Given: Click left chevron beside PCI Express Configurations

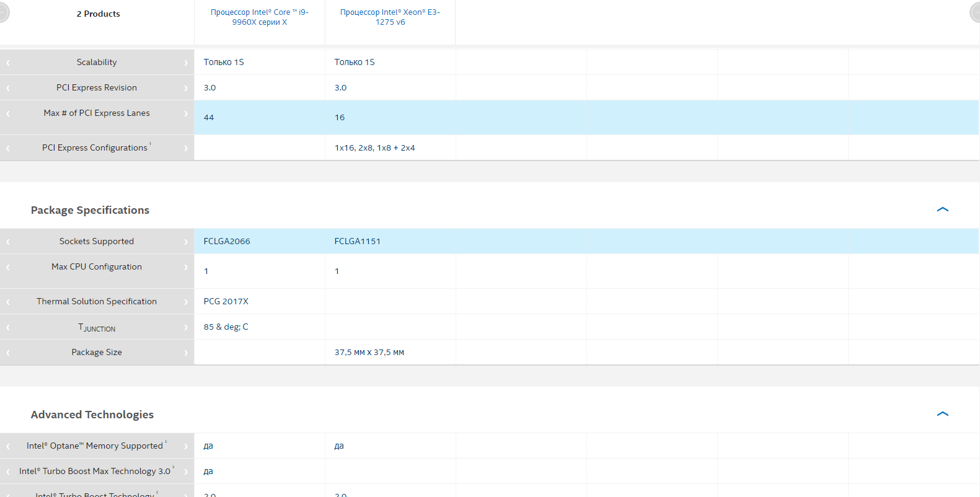Looking at the screenshot, I should tap(8, 148).
